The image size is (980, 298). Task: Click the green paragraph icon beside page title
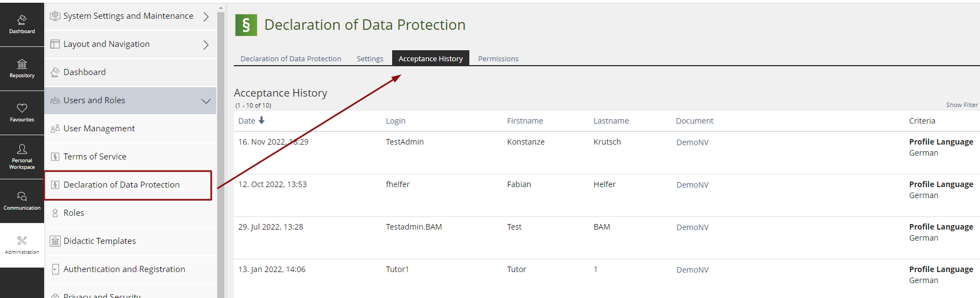coord(246,25)
